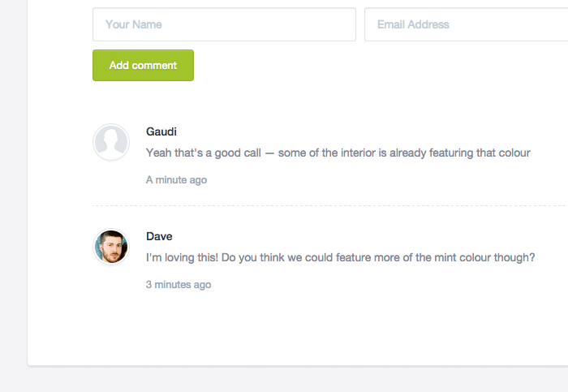
Task: Click the Dave commenter name
Action: pyautogui.click(x=159, y=236)
